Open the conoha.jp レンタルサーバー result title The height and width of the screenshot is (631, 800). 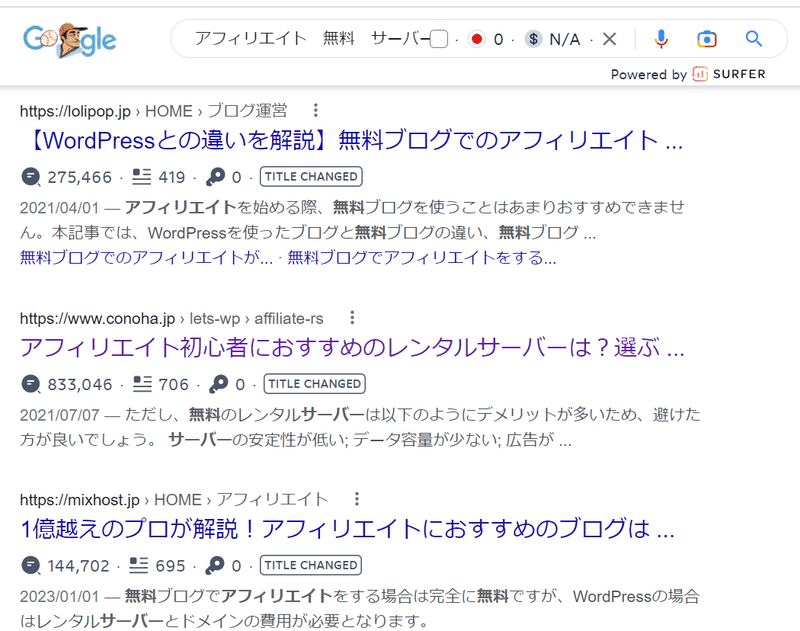[x=352, y=348]
